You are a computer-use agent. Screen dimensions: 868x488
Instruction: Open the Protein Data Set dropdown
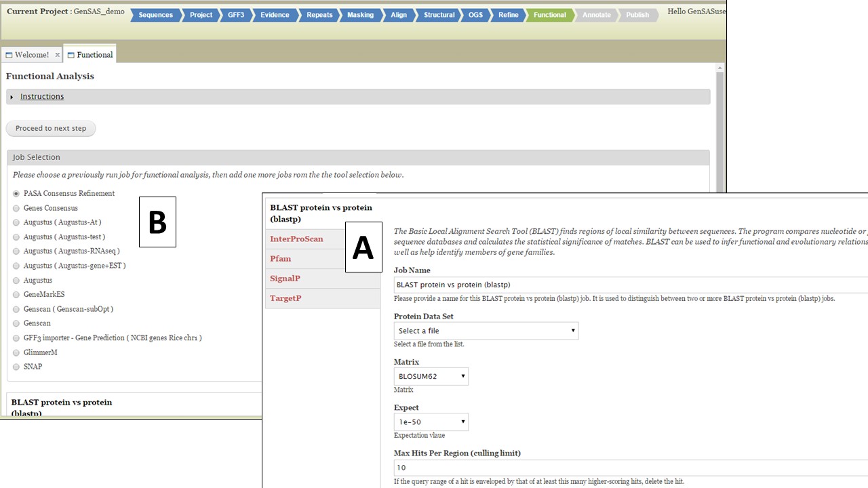486,331
